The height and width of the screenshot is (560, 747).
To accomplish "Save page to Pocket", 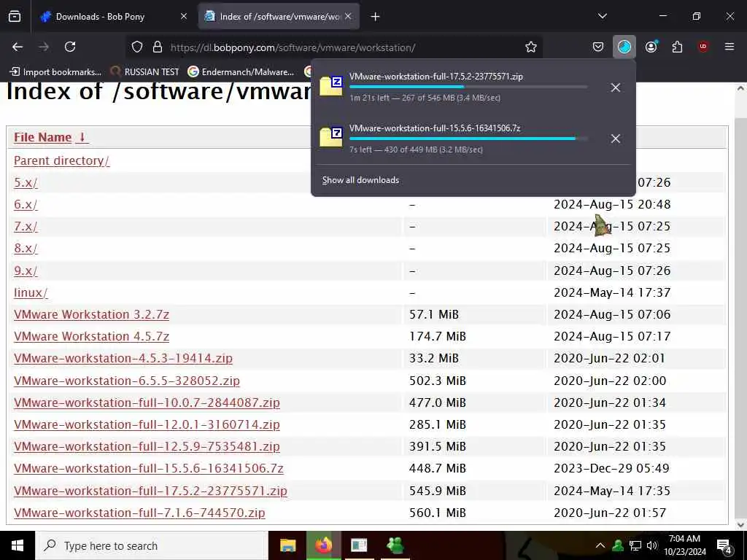I will 598,47.
